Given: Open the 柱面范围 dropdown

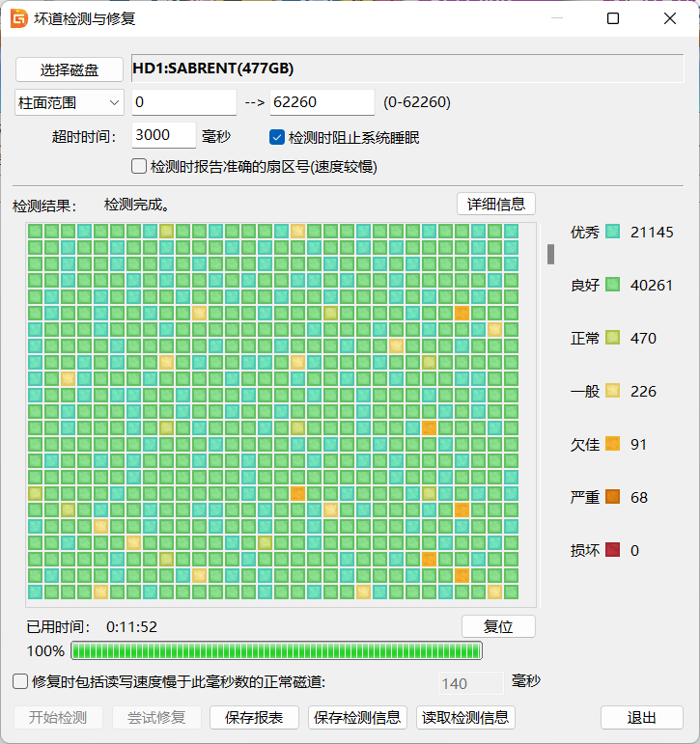Looking at the screenshot, I should click(x=70, y=102).
